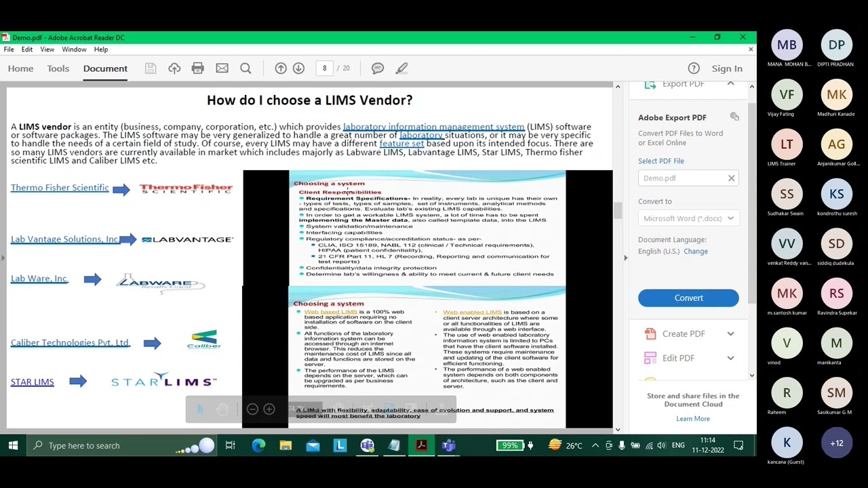Expand the left navigation pane arrow
Viewport: 868px width, 488px height.
(3, 258)
